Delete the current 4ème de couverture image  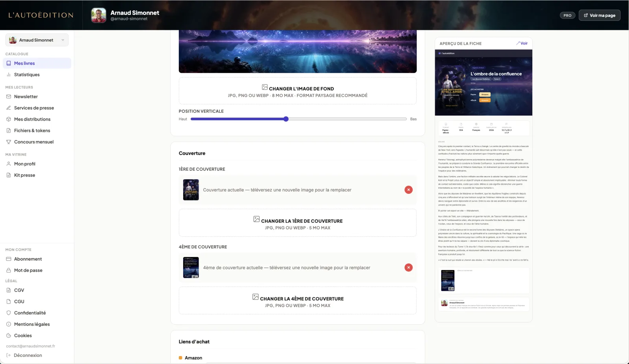[408, 268]
